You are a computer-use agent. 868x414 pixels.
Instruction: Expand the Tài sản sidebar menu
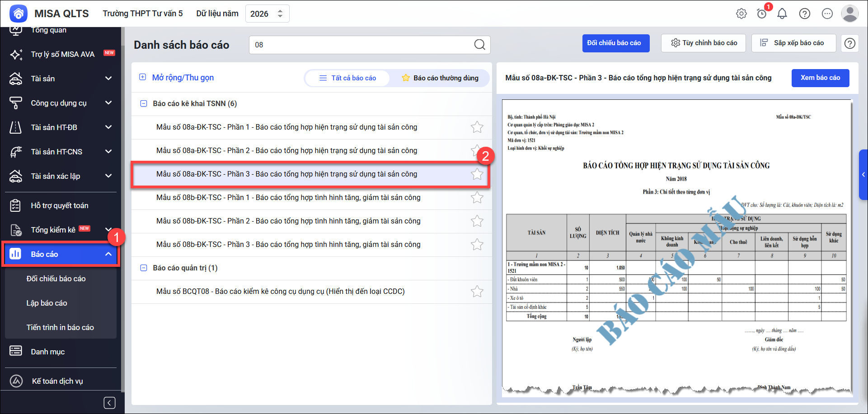[108, 79]
